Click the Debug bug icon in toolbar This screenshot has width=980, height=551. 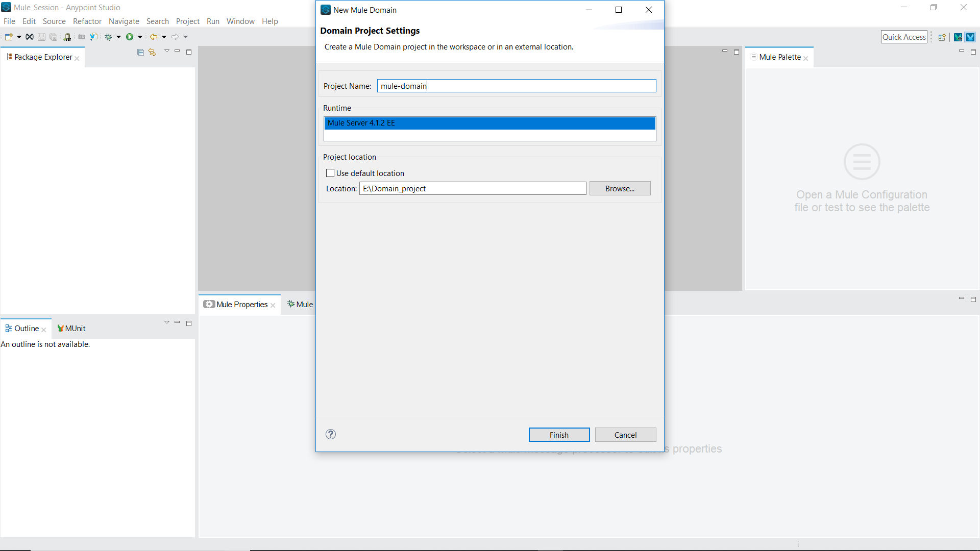(x=108, y=37)
